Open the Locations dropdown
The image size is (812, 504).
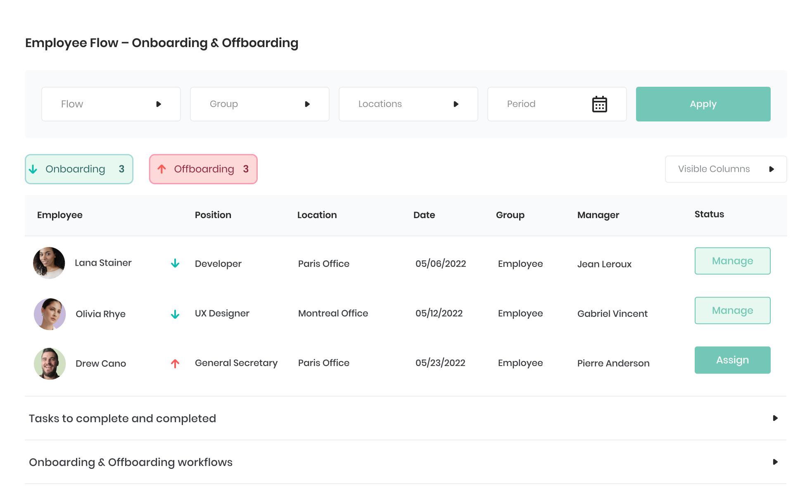[408, 104]
